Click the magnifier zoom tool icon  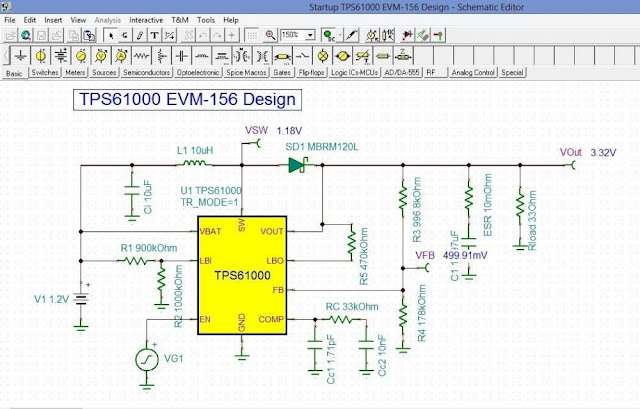[270, 36]
